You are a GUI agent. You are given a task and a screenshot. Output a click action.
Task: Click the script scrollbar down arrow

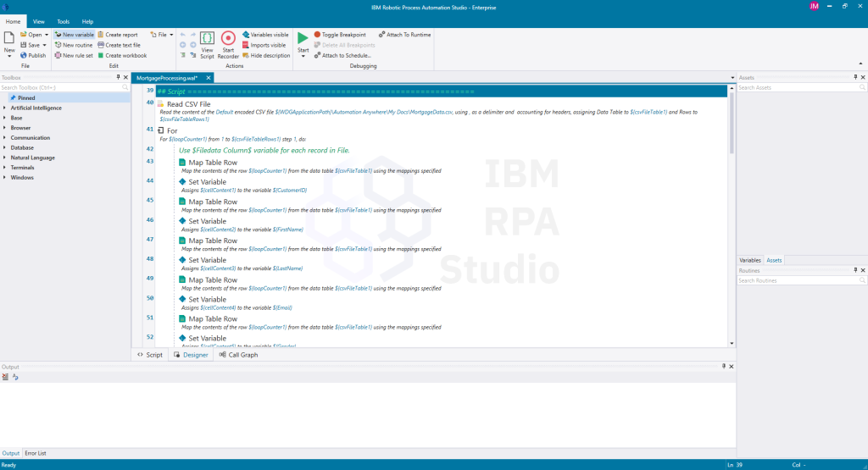tap(732, 343)
